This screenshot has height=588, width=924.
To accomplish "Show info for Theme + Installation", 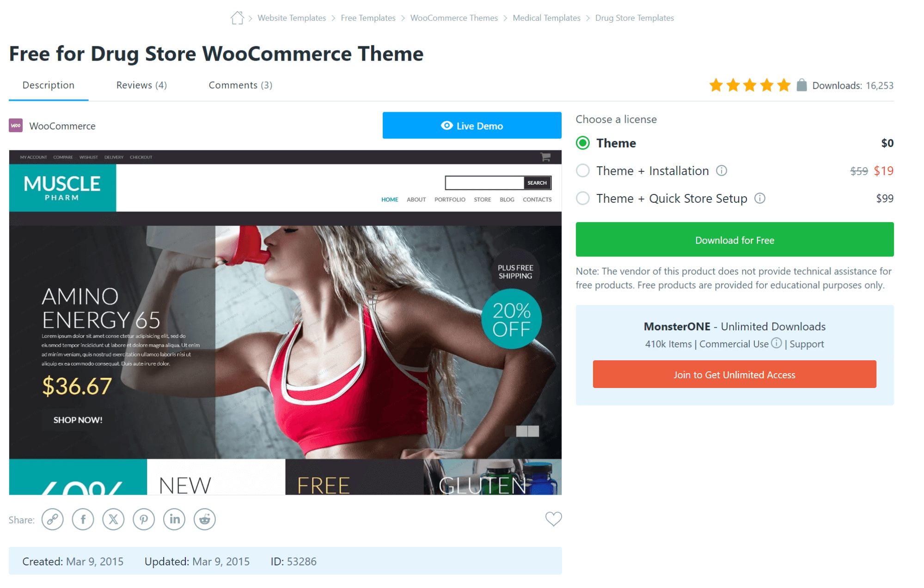I will [722, 171].
